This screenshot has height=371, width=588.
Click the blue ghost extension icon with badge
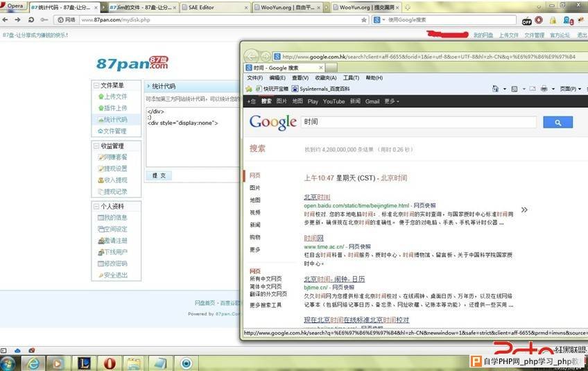(568, 20)
